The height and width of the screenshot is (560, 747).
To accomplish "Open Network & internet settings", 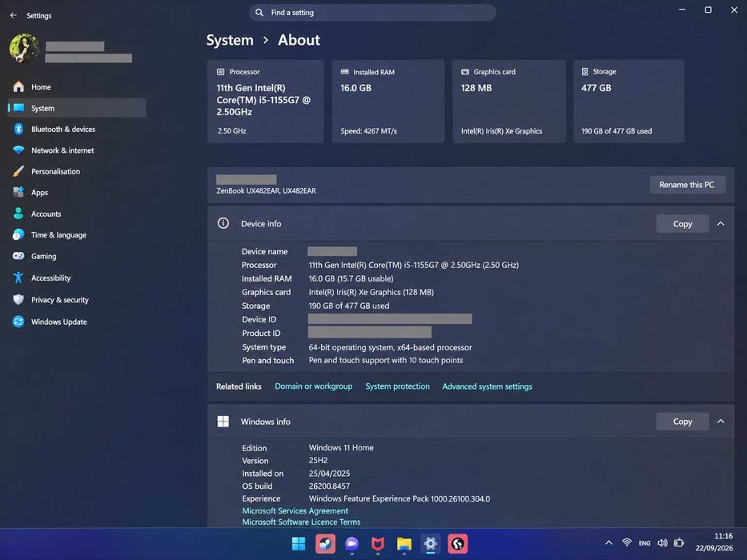I will pos(77,150).
